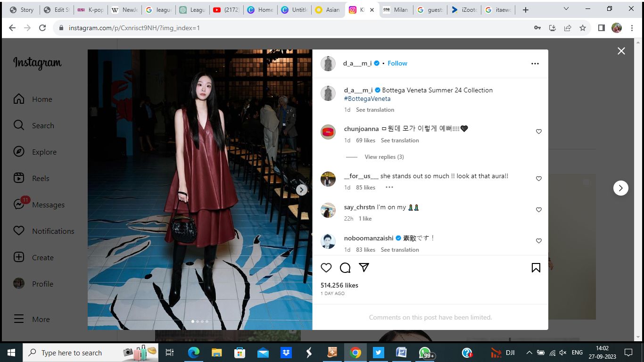644x362 pixels.
Task: Like chunjoanna's comment
Action: point(538,132)
